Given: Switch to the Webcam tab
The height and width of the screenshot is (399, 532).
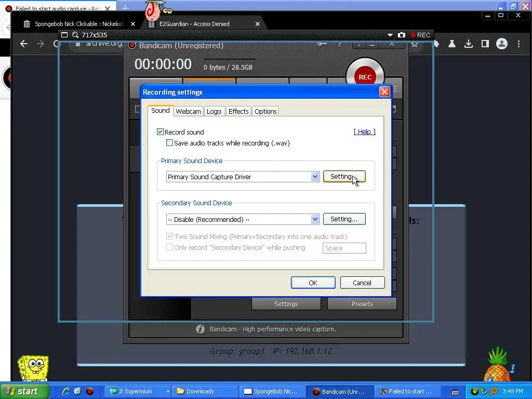Looking at the screenshot, I should pyautogui.click(x=188, y=111).
